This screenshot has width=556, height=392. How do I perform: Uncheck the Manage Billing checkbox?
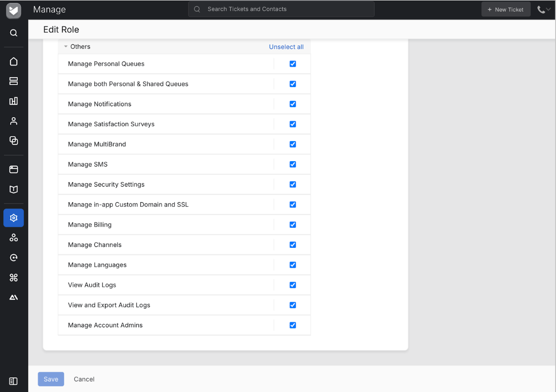tap(293, 225)
